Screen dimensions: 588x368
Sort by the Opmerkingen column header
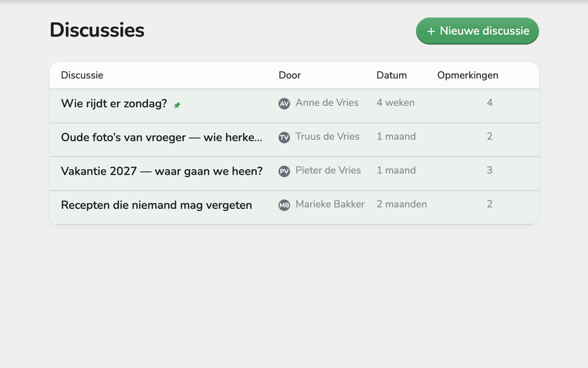pyautogui.click(x=468, y=75)
